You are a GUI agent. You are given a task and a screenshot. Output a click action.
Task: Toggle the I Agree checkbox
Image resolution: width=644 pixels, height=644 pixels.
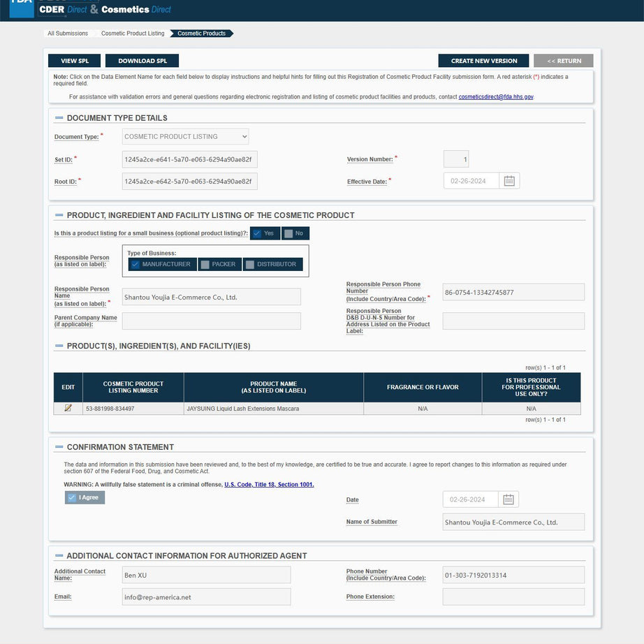tap(72, 497)
